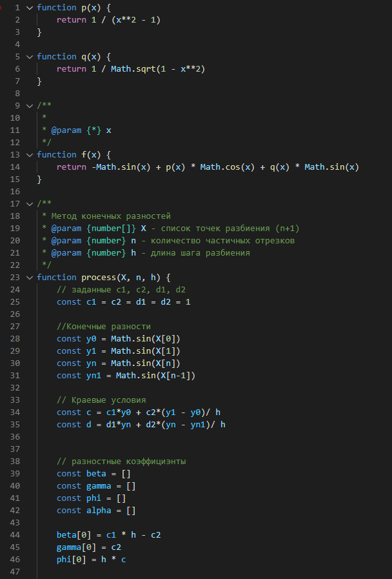The image size is (392, 579).
Task: Click 'const yn = Math.sin(X[n])' line
Action: pyautogui.click(x=119, y=363)
